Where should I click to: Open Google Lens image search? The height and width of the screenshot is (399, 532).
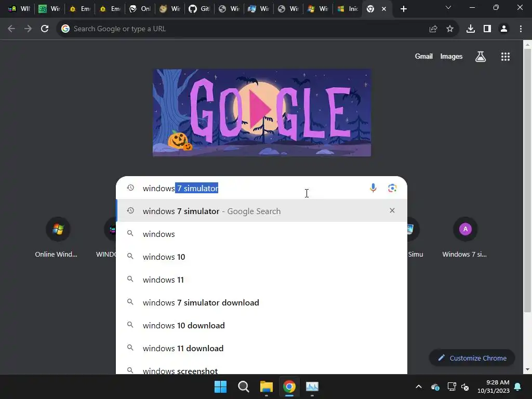[x=392, y=188]
